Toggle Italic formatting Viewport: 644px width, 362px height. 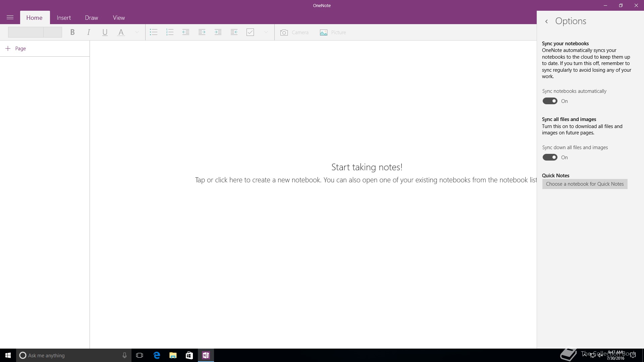pos(89,32)
